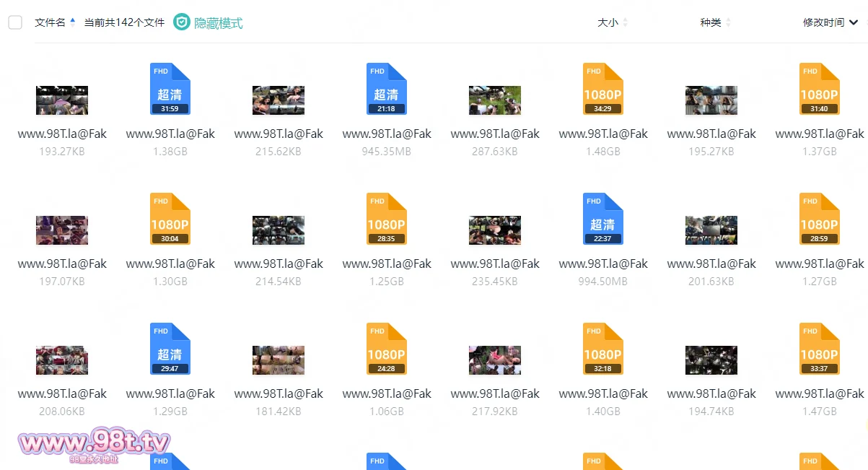Open the 193.27KB image thumbnail

pyautogui.click(x=62, y=100)
